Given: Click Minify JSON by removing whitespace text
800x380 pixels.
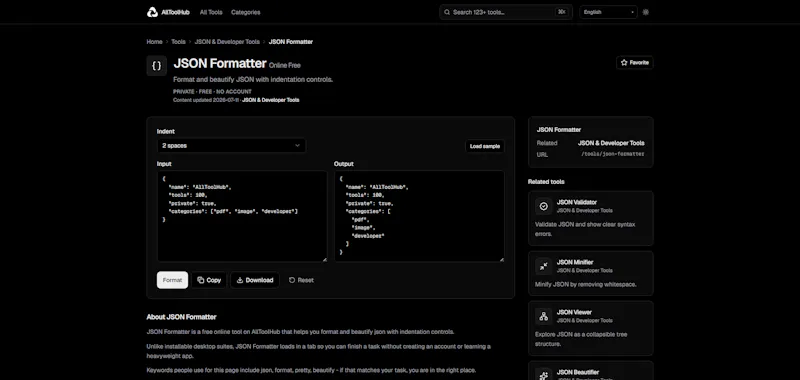Looking at the screenshot, I should (x=586, y=285).
